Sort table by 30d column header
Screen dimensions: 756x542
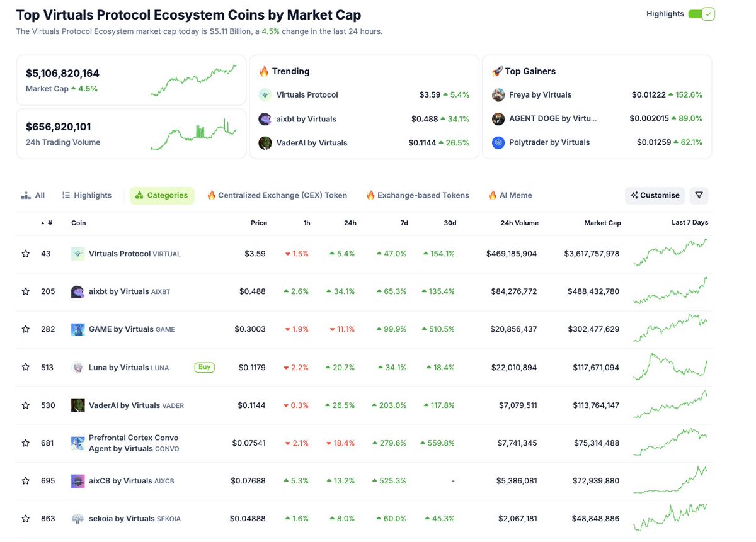(450, 223)
